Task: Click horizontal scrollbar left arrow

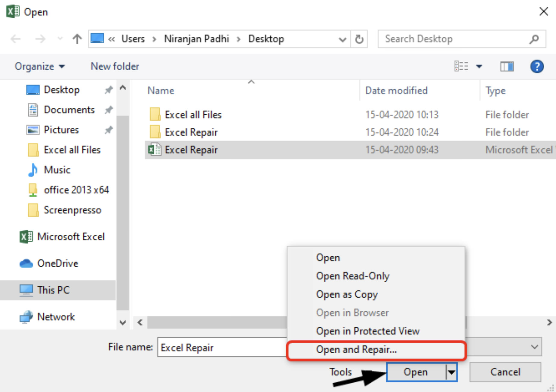Action: [x=140, y=323]
